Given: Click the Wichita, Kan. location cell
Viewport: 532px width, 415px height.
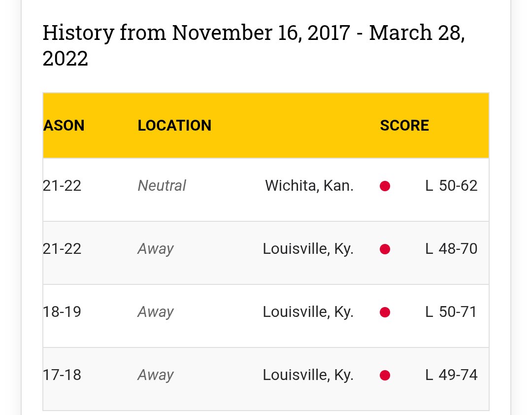Looking at the screenshot, I should [309, 186].
